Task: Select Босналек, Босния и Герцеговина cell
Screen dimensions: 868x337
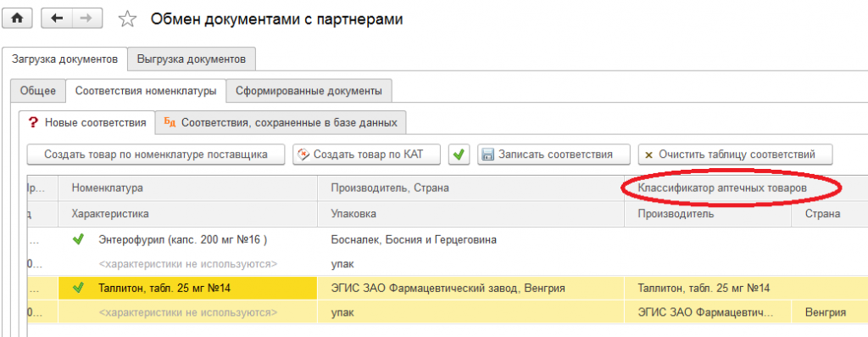Action: click(x=470, y=240)
